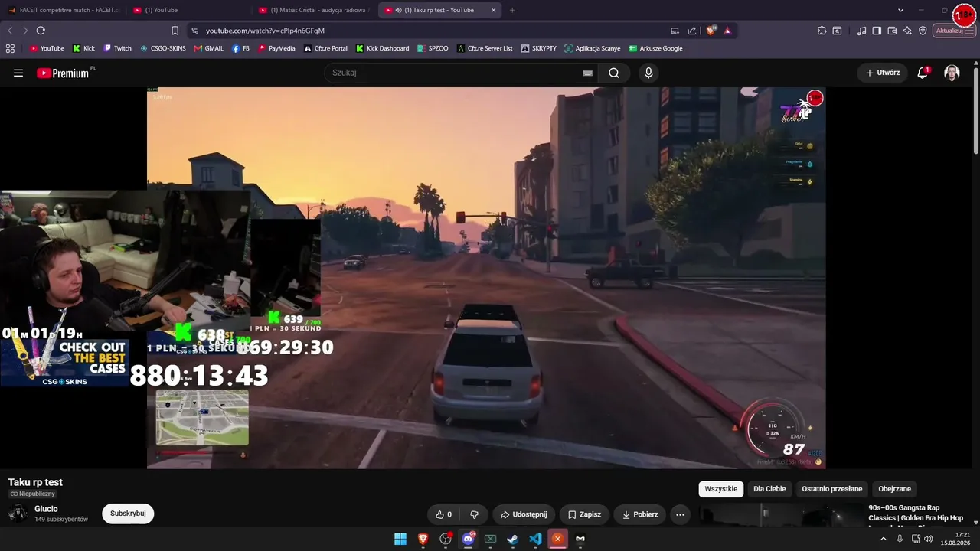Open the account avatar menu
980x551 pixels.
(952, 73)
